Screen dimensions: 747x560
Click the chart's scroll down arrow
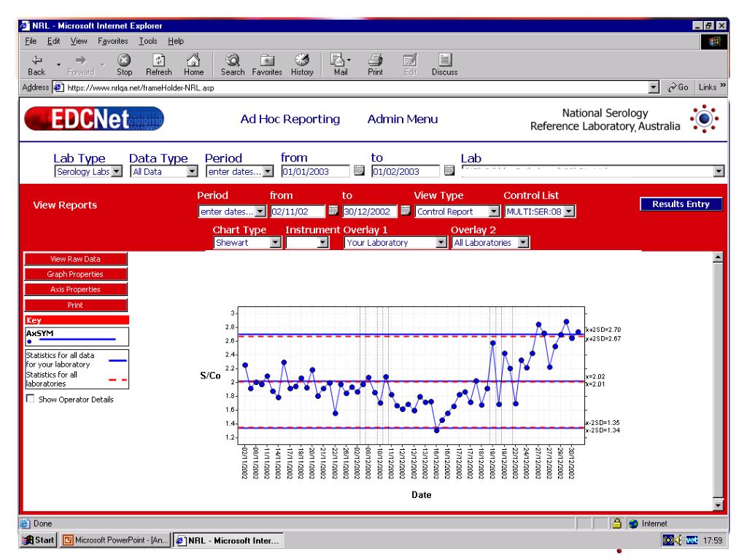[x=718, y=505]
